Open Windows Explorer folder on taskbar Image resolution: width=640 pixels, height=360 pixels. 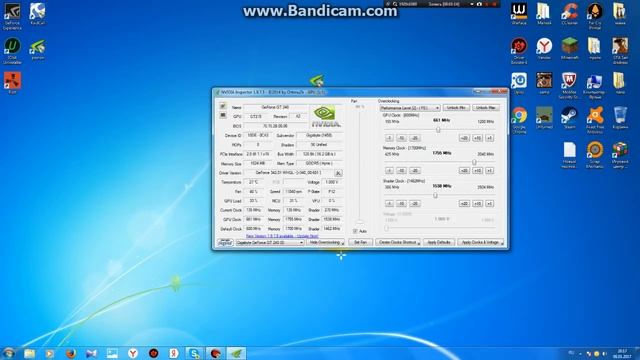pyautogui.click(x=29, y=353)
